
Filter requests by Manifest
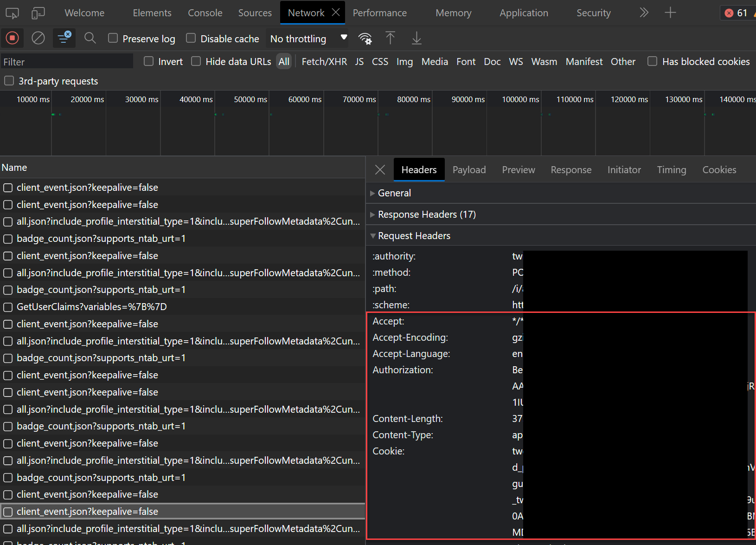pos(584,61)
